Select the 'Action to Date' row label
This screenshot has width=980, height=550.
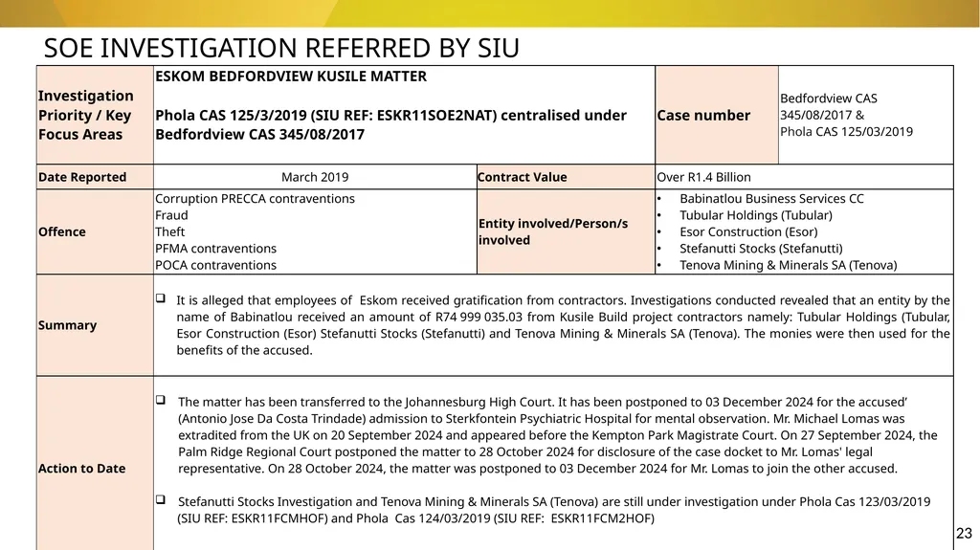82,468
